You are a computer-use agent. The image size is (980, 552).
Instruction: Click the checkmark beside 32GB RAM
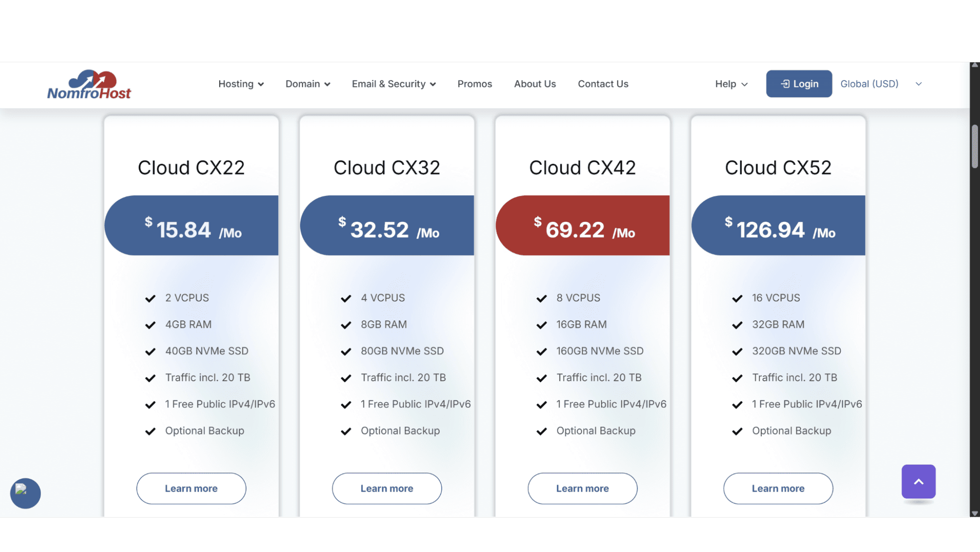(x=737, y=325)
